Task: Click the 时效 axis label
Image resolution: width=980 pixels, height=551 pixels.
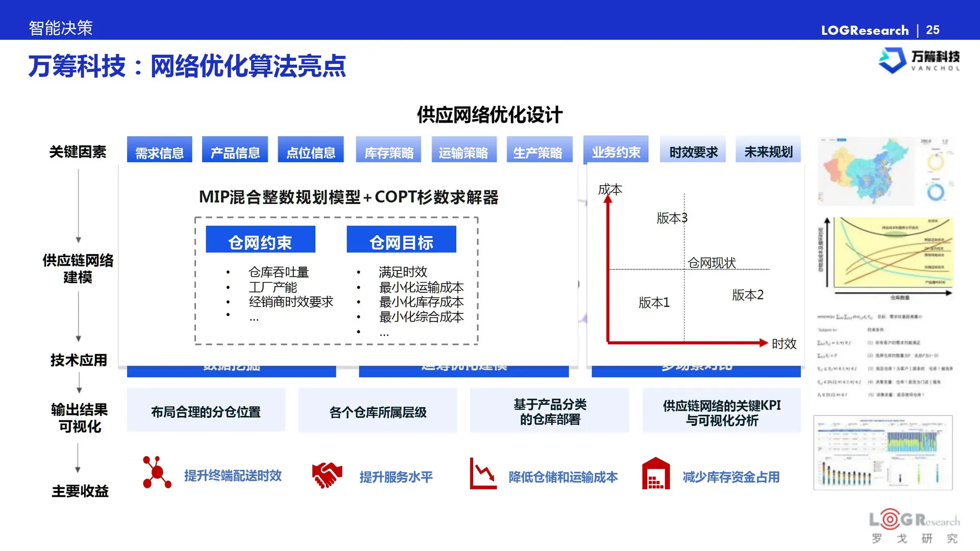Action: click(783, 343)
